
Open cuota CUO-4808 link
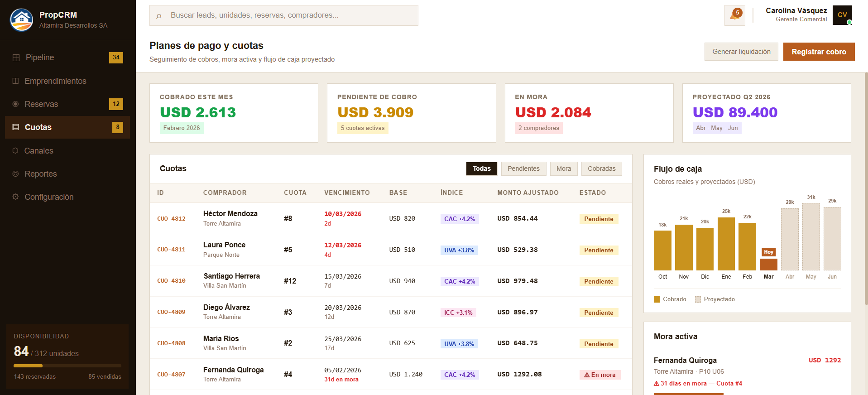tap(171, 343)
